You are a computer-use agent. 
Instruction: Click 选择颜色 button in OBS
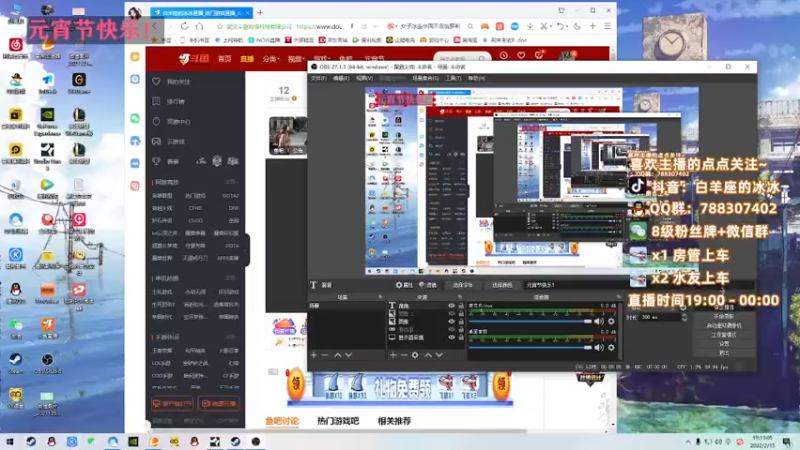click(502, 285)
